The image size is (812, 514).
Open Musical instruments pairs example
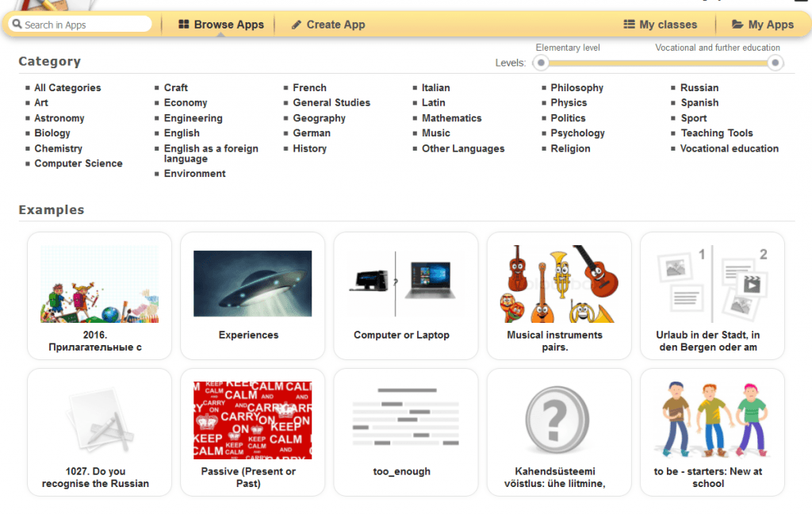(559, 296)
